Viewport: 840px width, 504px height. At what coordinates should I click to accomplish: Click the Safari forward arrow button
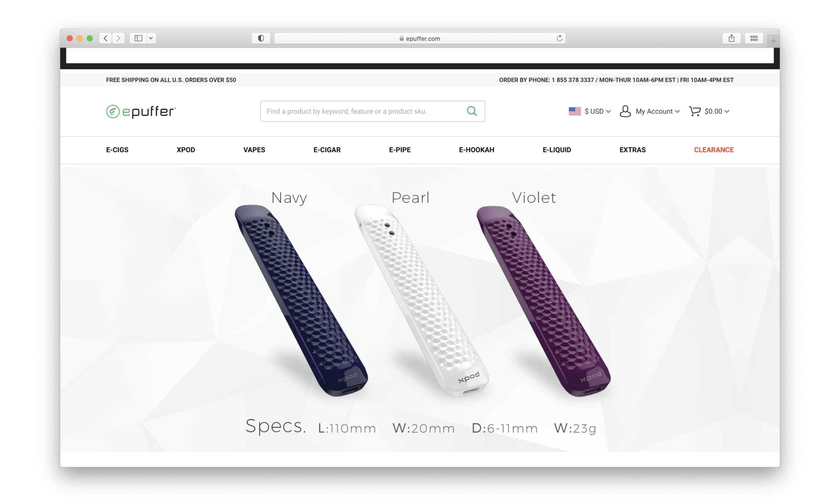pos(118,38)
